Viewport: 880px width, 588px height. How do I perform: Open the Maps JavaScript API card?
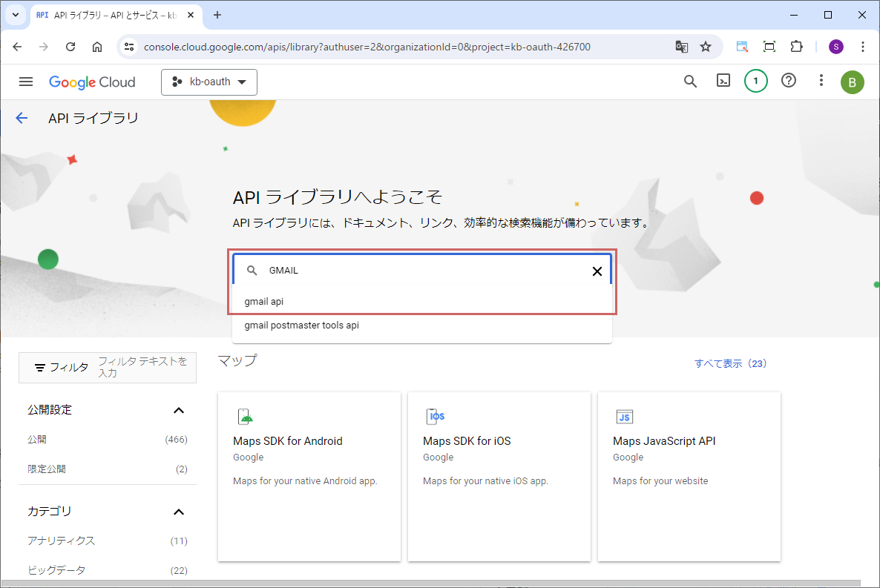coord(689,476)
